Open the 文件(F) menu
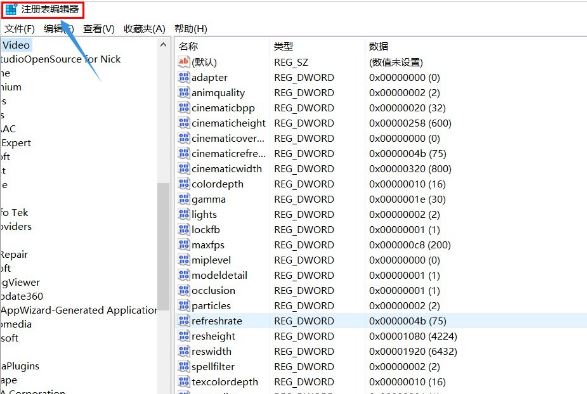 tap(19, 29)
